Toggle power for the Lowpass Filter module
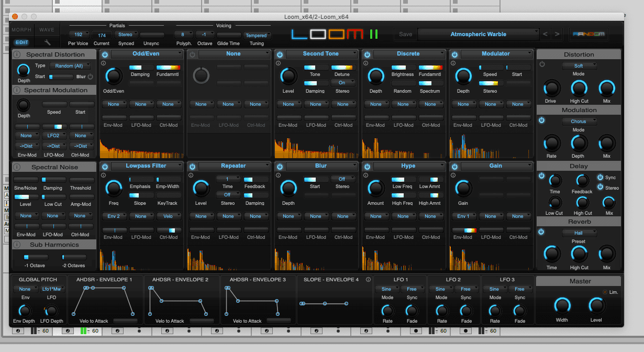This screenshot has height=352, width=644. [x=104, y=167]
